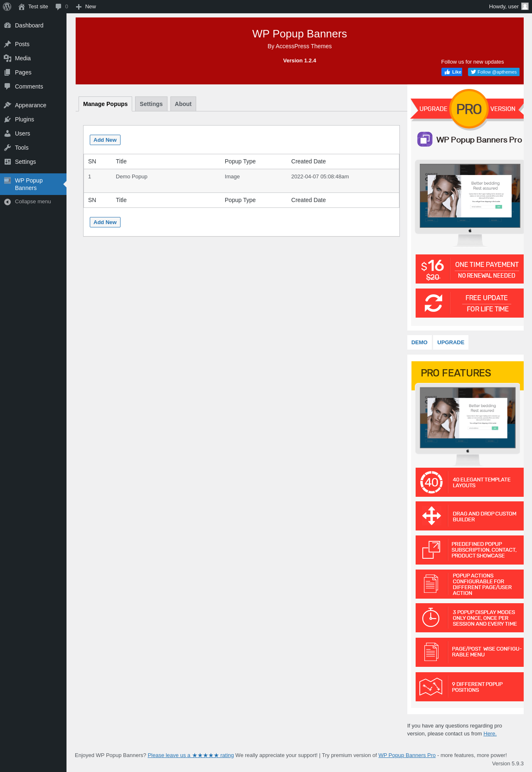532x772 pixels.
Task: Click the Follow @apthemes Twitter button
Action: tap(494, 72)
